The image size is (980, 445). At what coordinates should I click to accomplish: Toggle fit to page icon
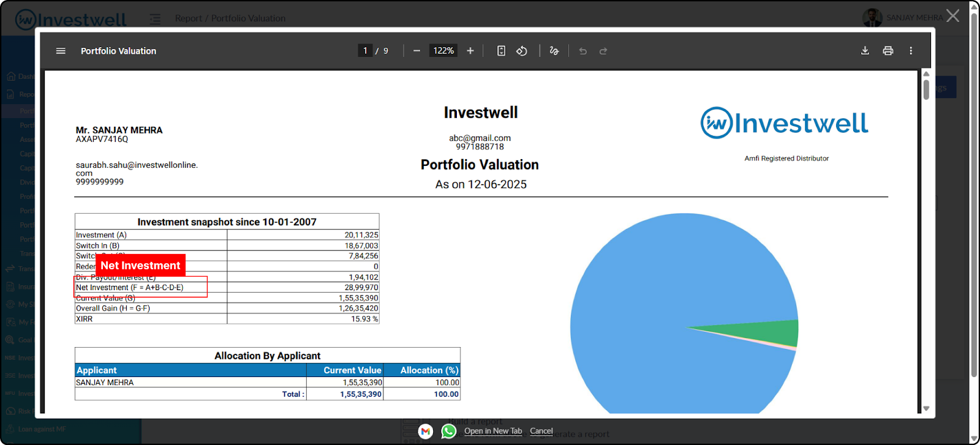(501, 51)
